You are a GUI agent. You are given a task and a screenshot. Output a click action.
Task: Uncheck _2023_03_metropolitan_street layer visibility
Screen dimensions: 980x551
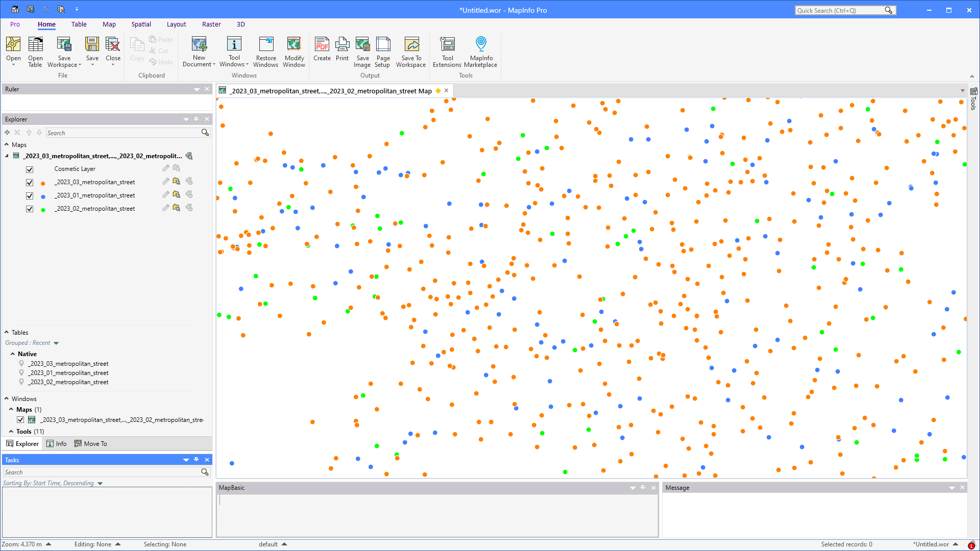click(x=30, y=183)
